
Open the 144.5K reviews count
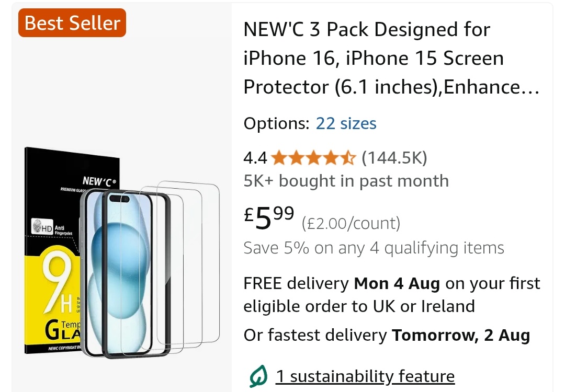394,158
